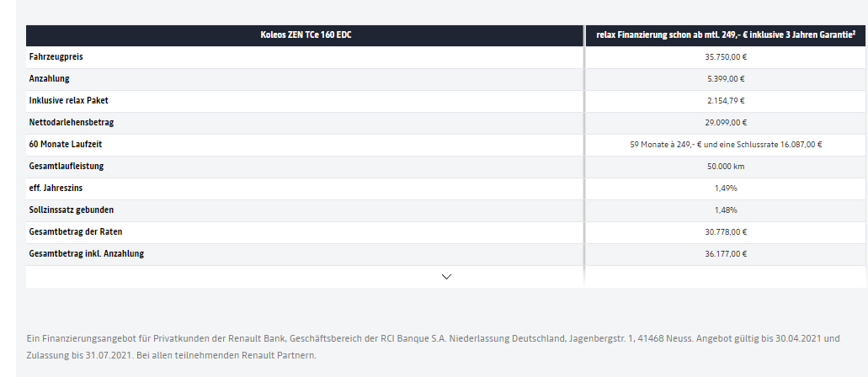Click the 1,48% Sollzinssatz value
Screen dimensions: 868x377
(x=727, y=210)
